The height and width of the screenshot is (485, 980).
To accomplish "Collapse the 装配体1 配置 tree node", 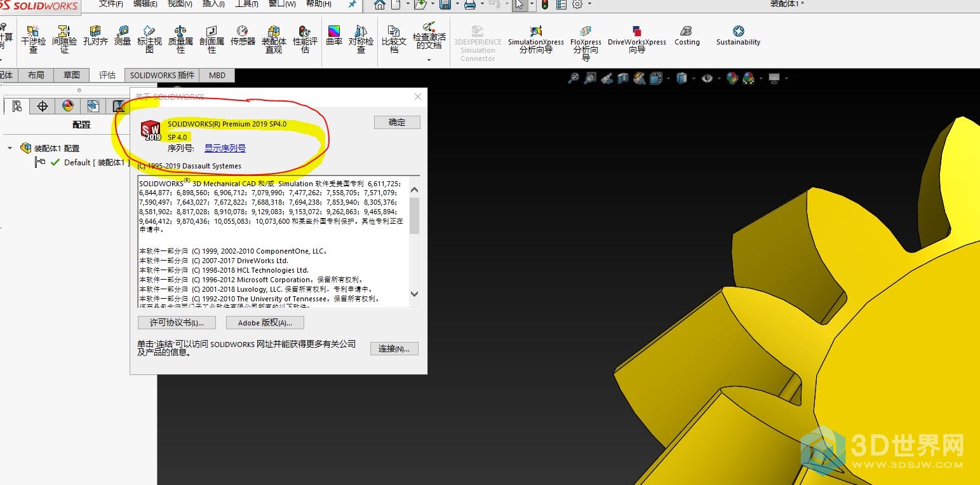I will tap(10, 148).
